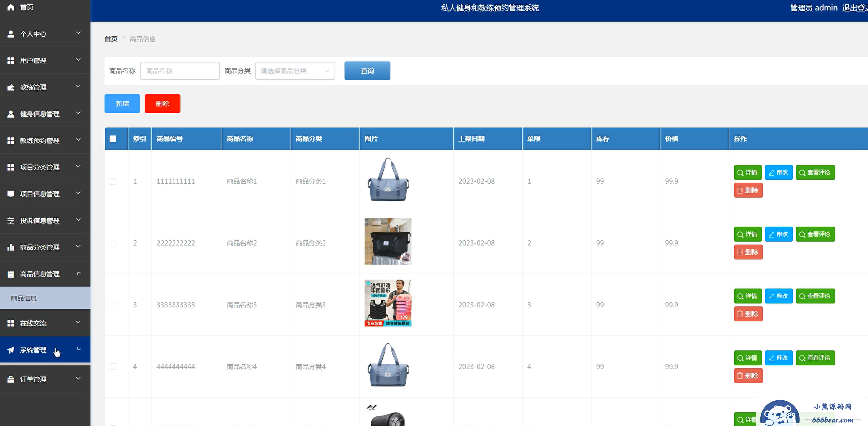This screenshot has height=426, width=868.
Task: Select the 商品信息 submenu item
Action: (45, 298)
